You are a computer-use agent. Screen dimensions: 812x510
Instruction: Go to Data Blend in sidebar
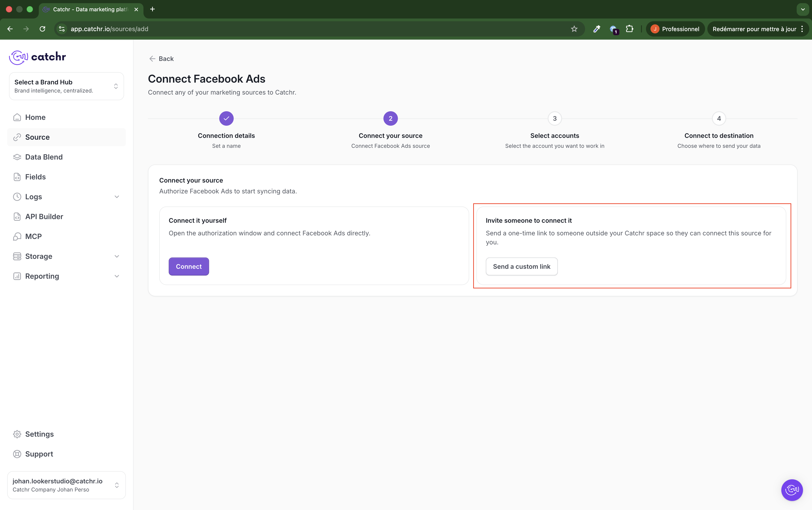tap(44, 157)
